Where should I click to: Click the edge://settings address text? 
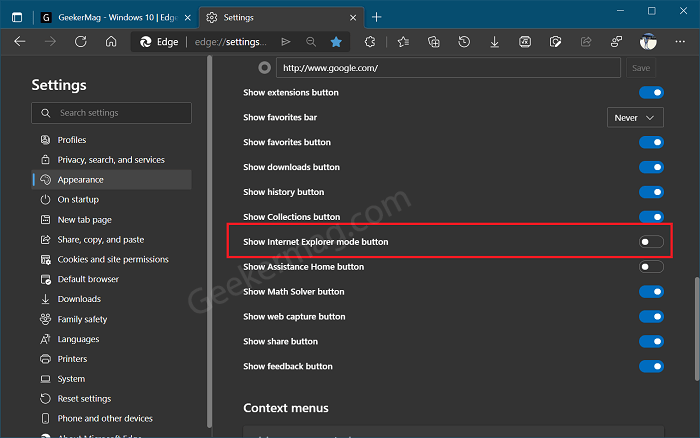[230, 42]
